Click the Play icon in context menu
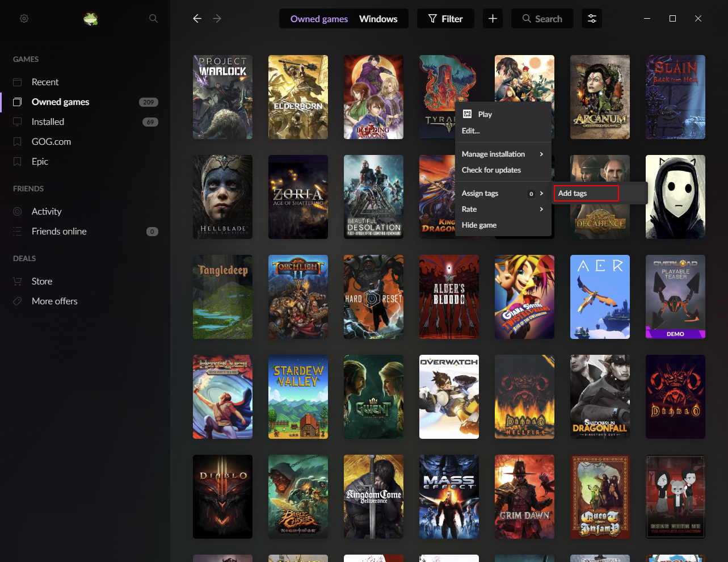Viewport: 728px width, 562px height. [467, 114]
